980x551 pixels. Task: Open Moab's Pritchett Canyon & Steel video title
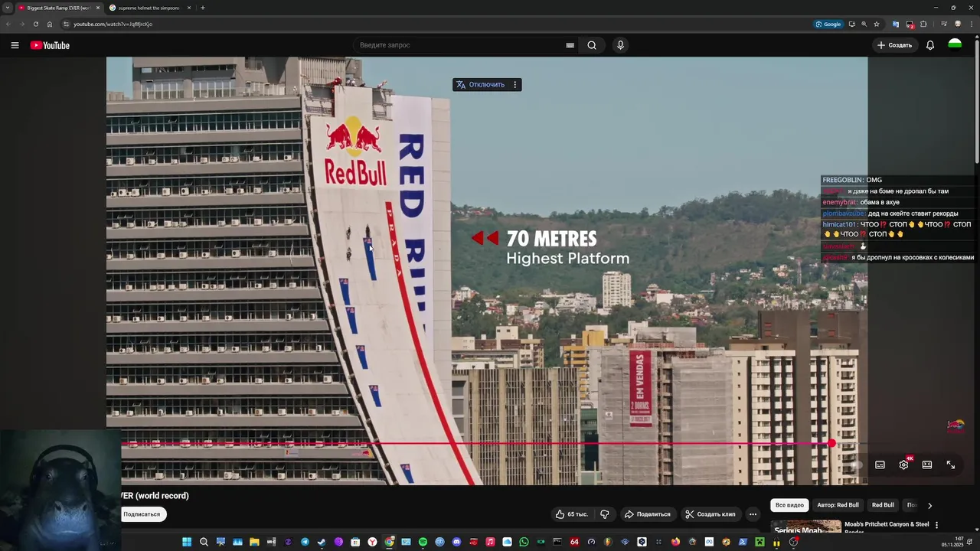coord(887,527)
